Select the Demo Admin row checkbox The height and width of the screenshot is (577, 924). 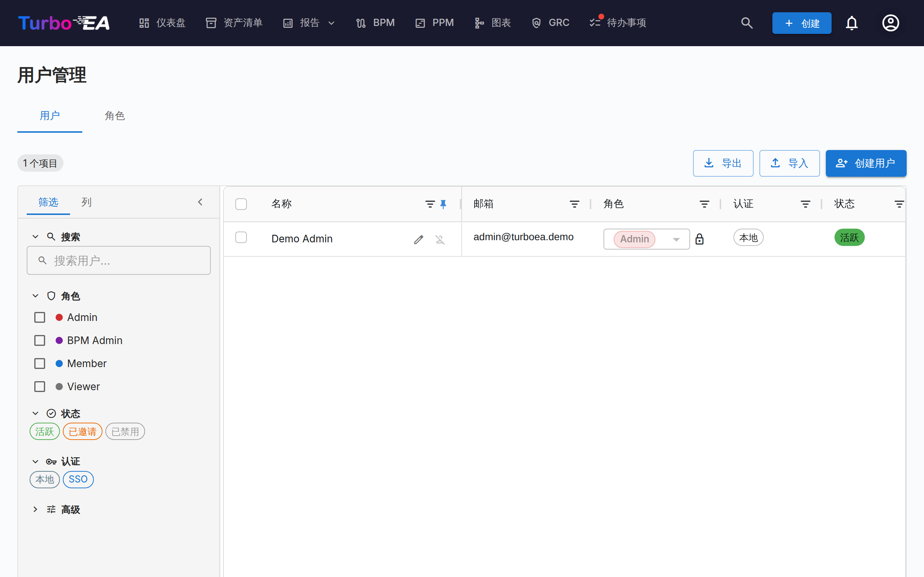pos(241,237)
